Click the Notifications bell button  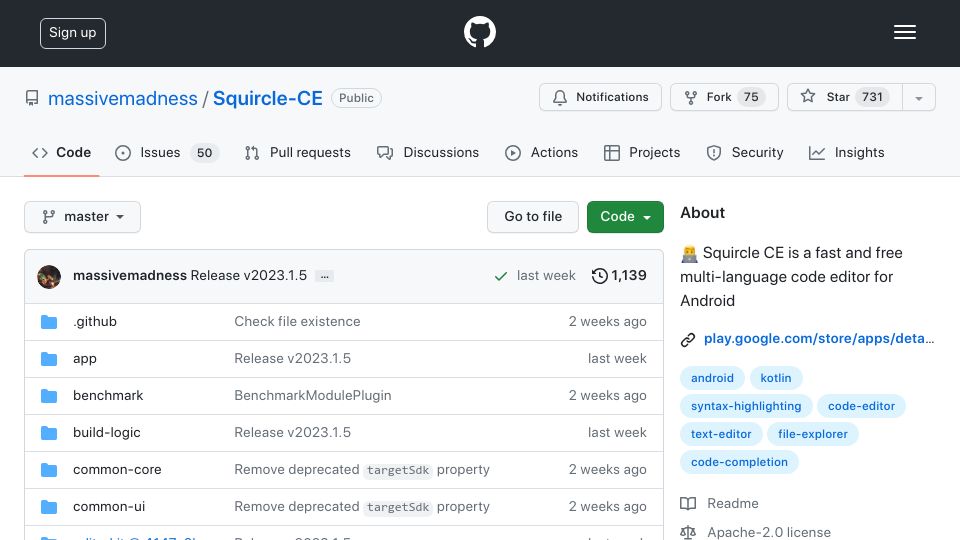point(600,97)
